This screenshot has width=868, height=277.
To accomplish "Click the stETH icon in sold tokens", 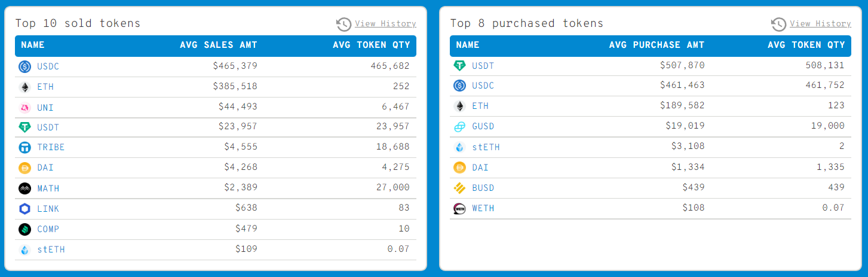I will tap(24, 249).
